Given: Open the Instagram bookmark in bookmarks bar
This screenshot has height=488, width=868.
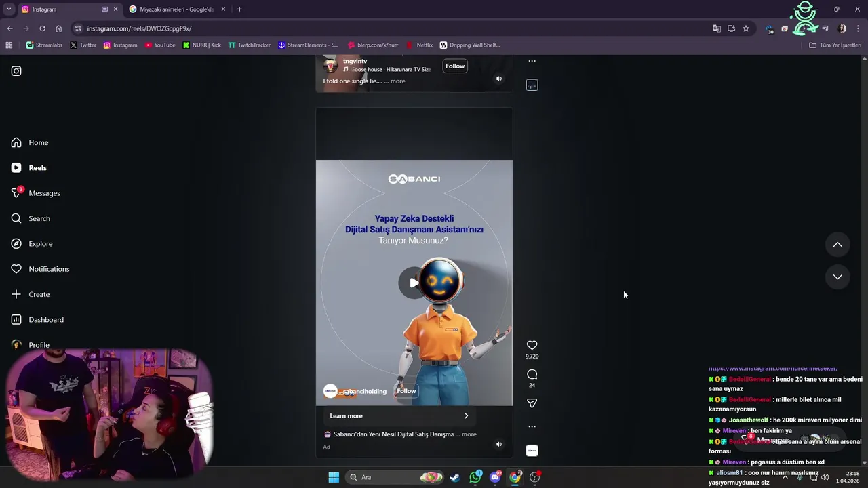Looking at the screenshot, I should click(x=120, y=45).
